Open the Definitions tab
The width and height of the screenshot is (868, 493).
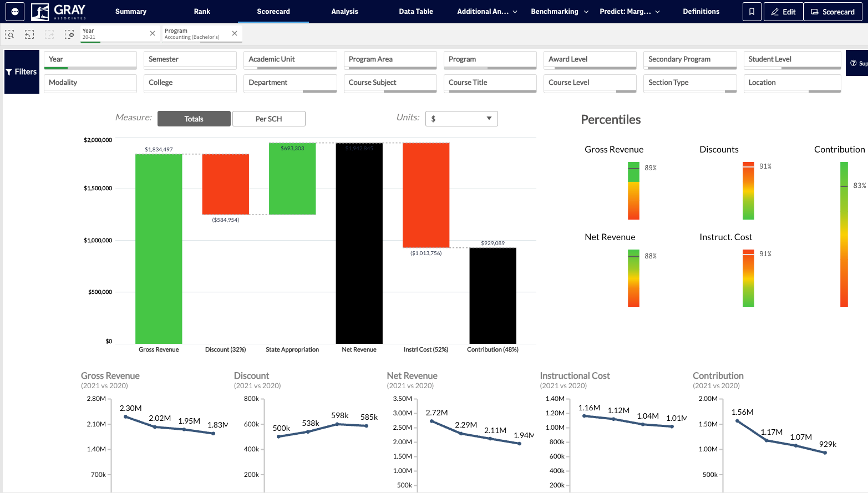pos(701,11)
